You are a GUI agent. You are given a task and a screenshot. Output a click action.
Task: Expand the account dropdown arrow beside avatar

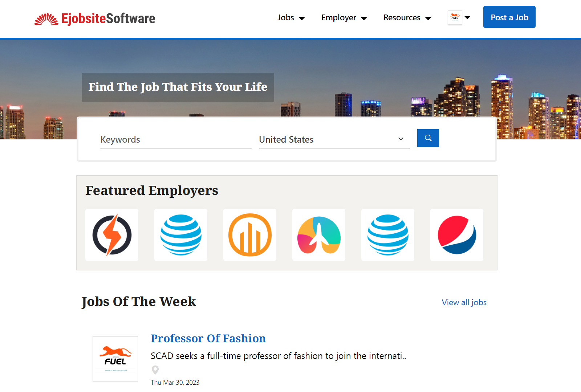(468, 17)
